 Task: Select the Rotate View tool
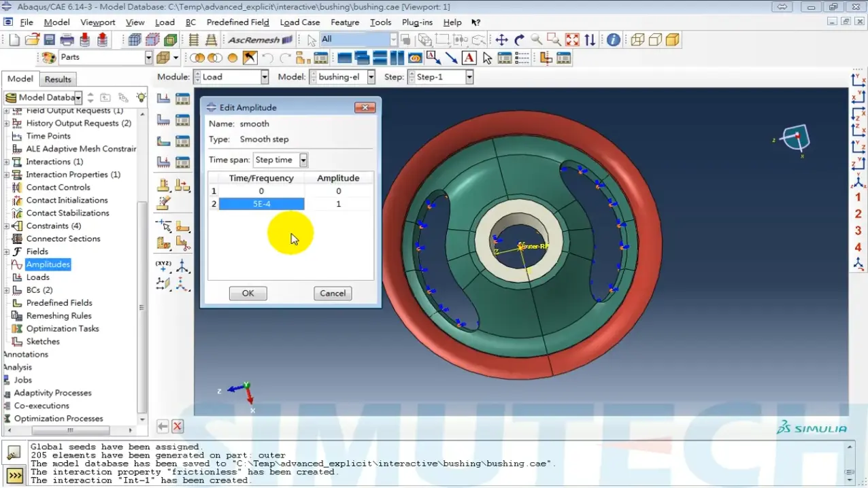click(520, 40)
